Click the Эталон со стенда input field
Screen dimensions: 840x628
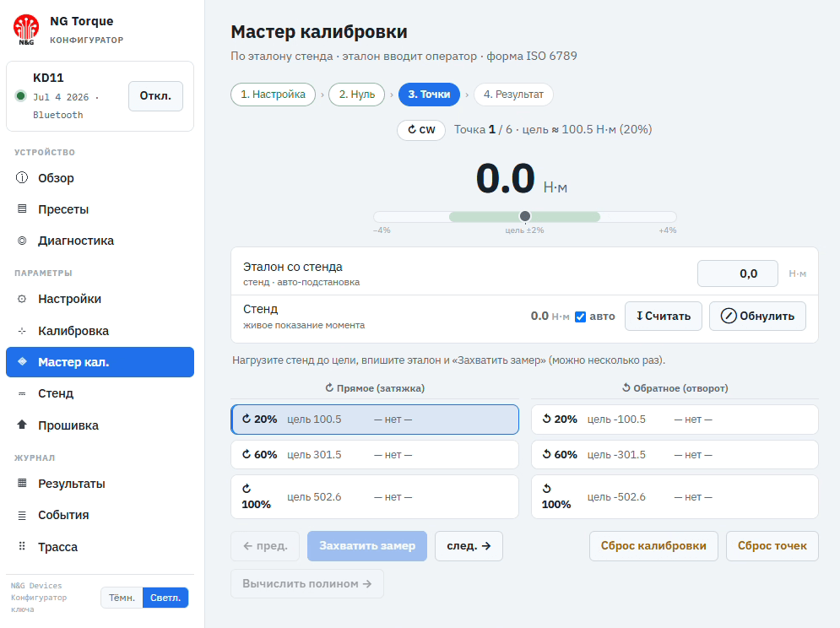tap(738, 273)
